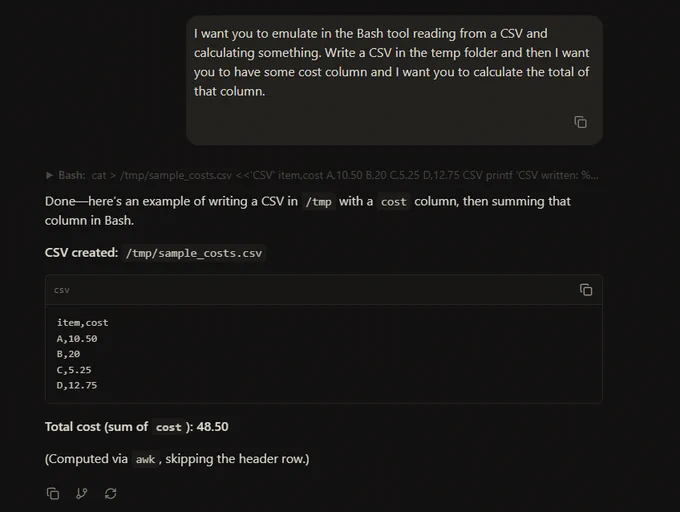
Task: Expand the Bash tool call triangle
Action: [x=49, y=175]
